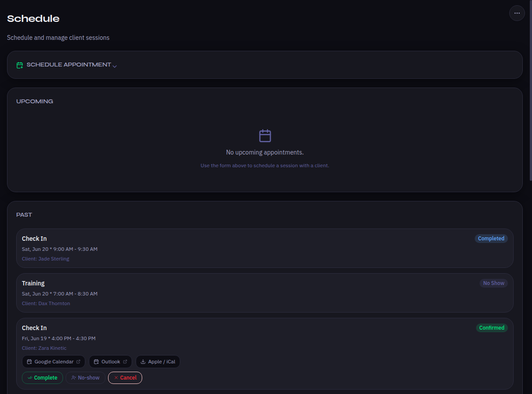532x394 pixels.
Task: Click 'Schedule and manage client sessions' subtitle
Action: (x=58, y=38)
